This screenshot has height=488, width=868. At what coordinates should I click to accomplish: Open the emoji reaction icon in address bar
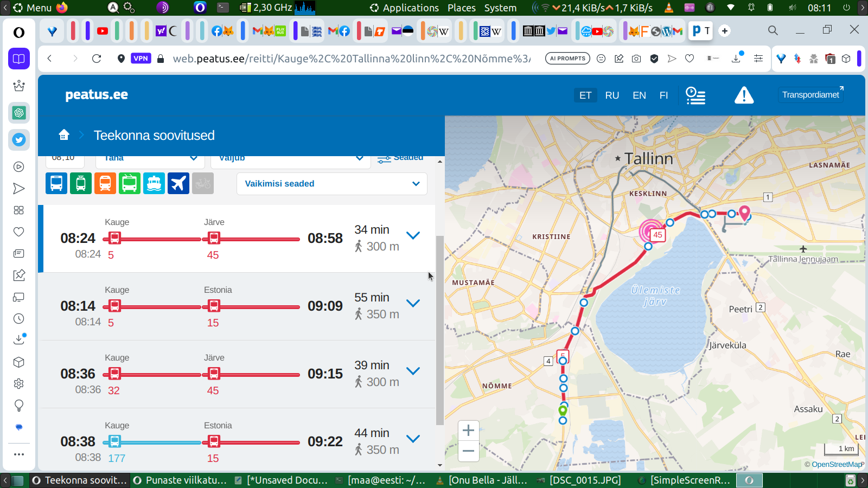point(601,59)
